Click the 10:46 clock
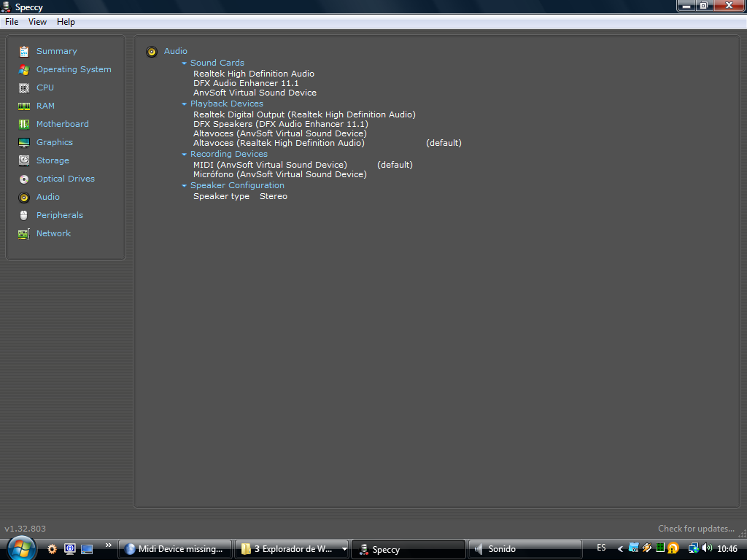Image resolution: width=747 pixels, height=560 pixels. (x=727, y=549)
